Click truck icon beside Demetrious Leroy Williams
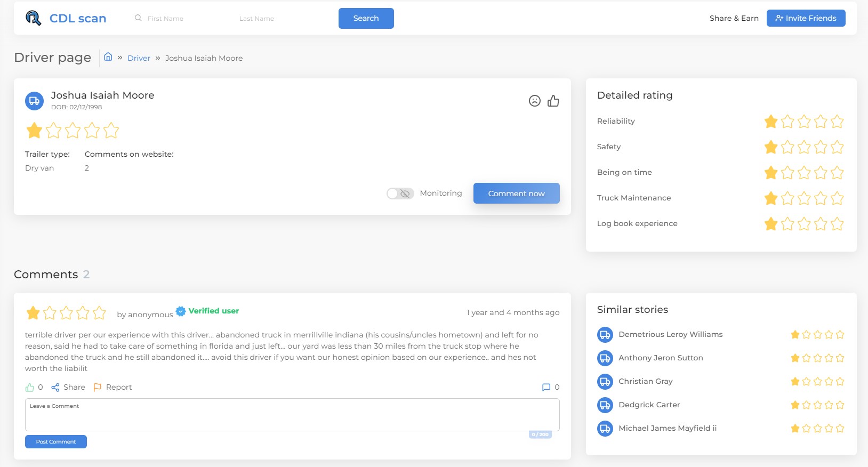Image resolution: width=868 pixels, height=467 pixels. [605, 335]
